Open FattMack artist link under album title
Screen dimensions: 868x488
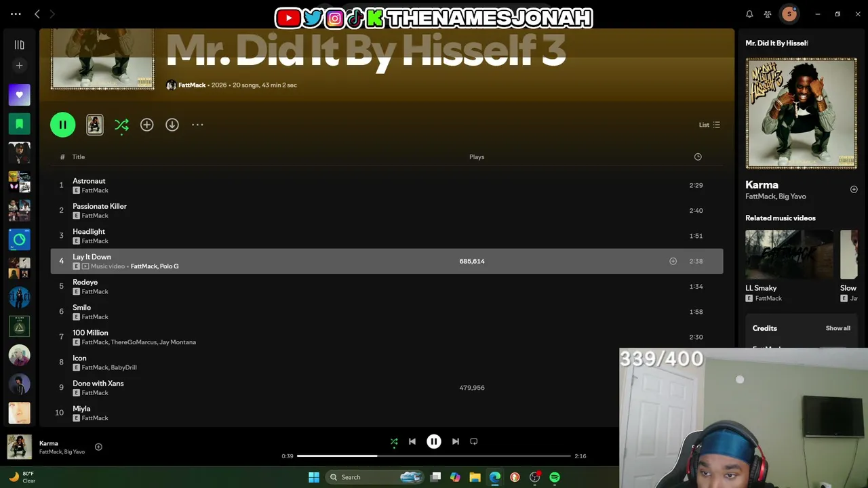pyautogui.click(x=192, y=85)
